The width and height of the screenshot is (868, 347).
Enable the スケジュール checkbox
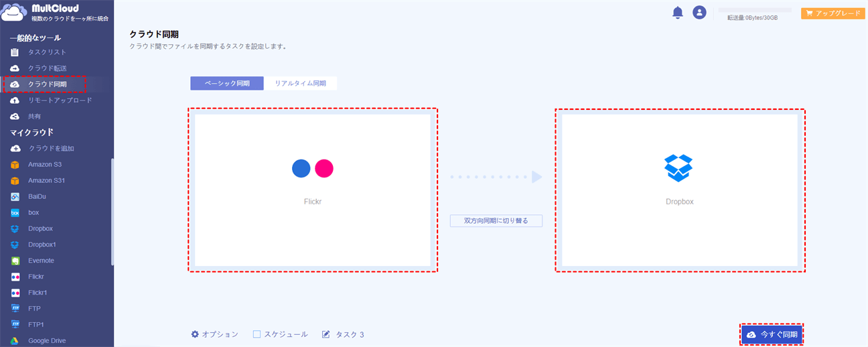tap(257, 334)
